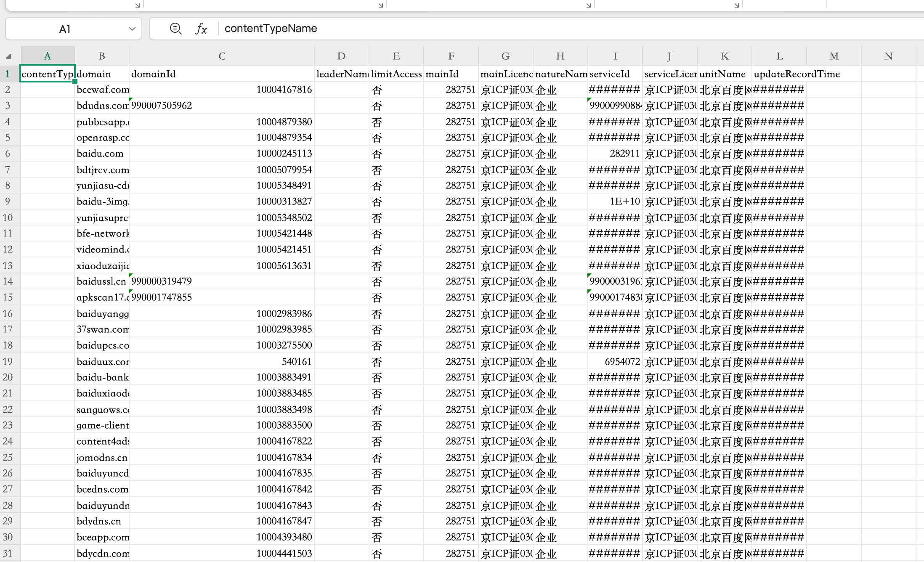Click domainId cell 10004441503
The height and width of the screenshot is (562, 924).
coord(222,553)
